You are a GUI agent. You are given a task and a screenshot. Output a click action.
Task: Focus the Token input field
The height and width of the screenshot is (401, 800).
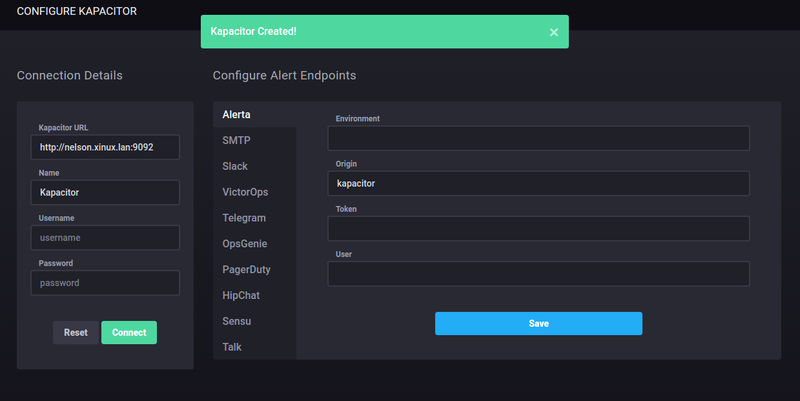pyautogui.click(x=538, y=229)
